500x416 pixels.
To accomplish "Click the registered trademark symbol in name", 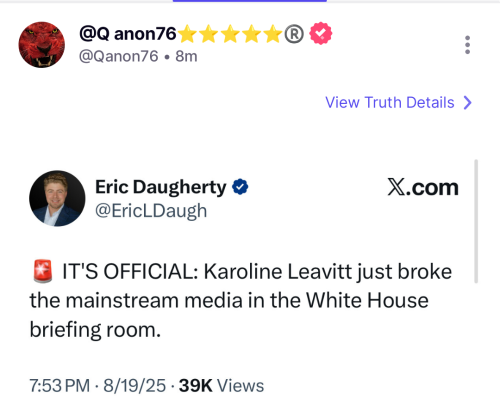I will click(x=294, y=34).
